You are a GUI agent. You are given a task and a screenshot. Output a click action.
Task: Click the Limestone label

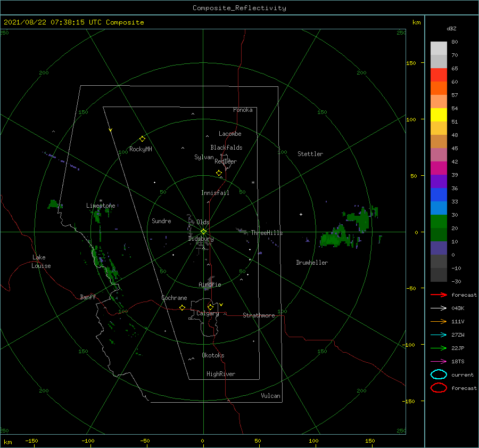point(101,206)
